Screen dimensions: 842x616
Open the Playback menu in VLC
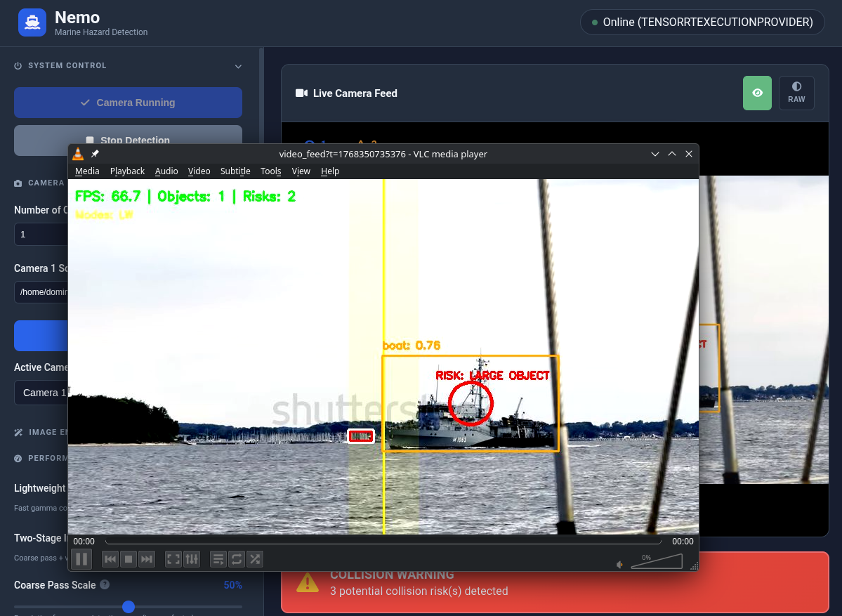tap(127, 171)
